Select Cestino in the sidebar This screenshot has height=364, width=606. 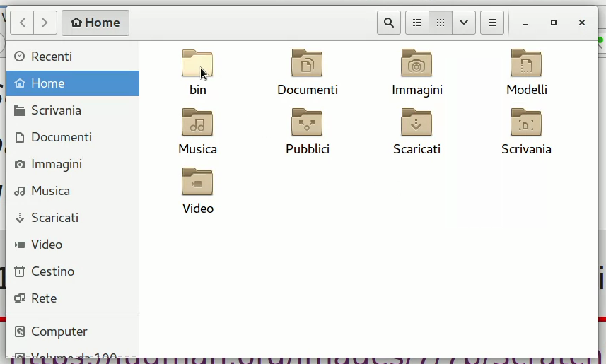click(52, 271)
